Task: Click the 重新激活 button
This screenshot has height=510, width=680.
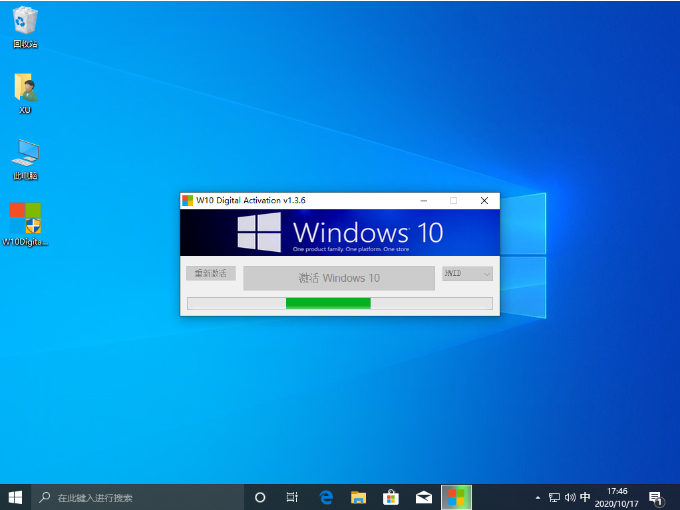Action: click(x=210, y=273)
